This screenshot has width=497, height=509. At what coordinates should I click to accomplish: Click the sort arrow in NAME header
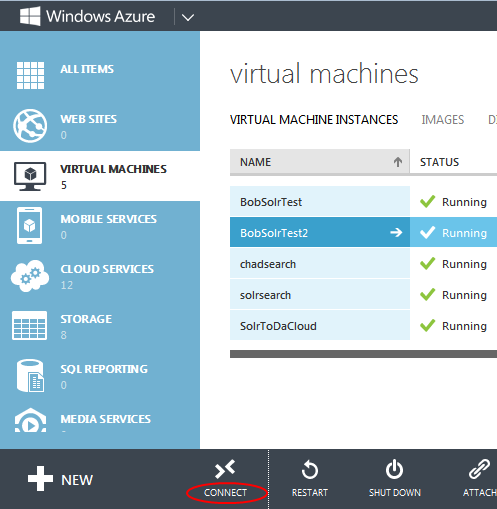[x=398, y=162]
